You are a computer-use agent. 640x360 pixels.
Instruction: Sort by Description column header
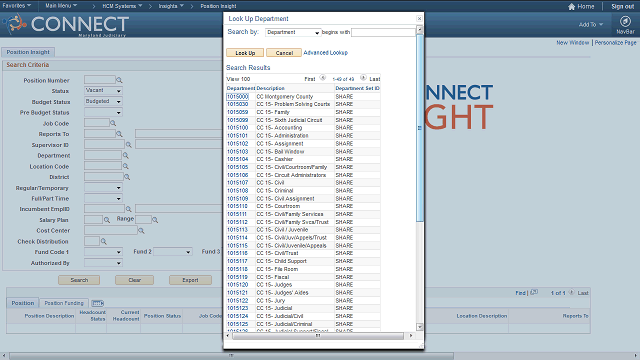tap(270, 88)
